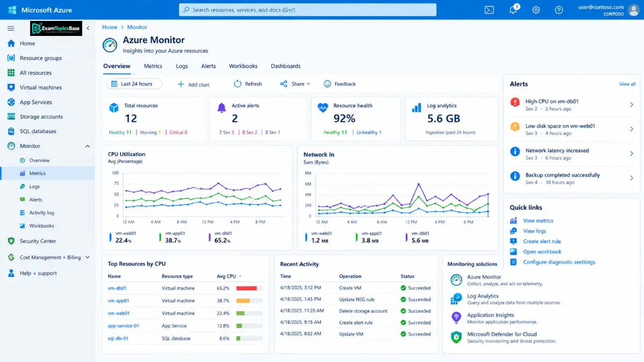Click the Delete storage account operation row

356,311
